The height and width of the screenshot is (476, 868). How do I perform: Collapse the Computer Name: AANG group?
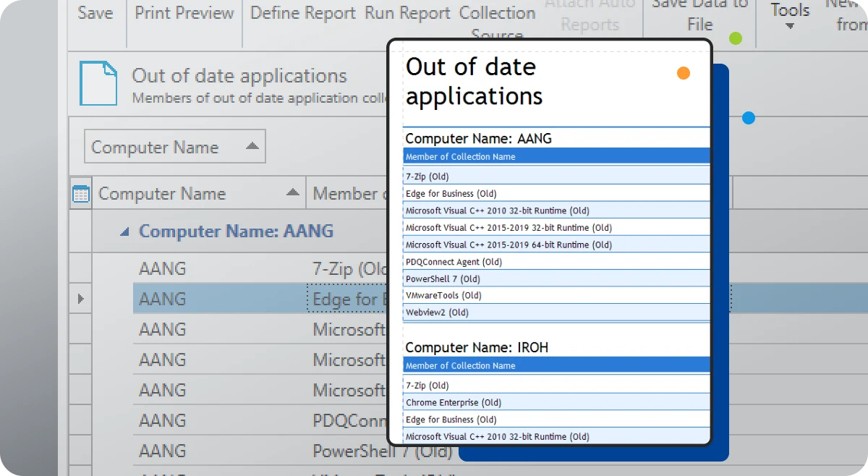125,231
